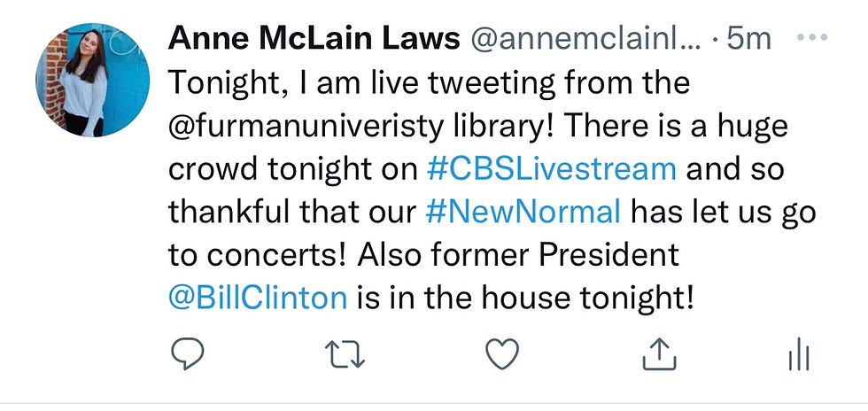
Task: Click the reply speech bubble icon
Action: pyautogui.click(x=187, y=354)
